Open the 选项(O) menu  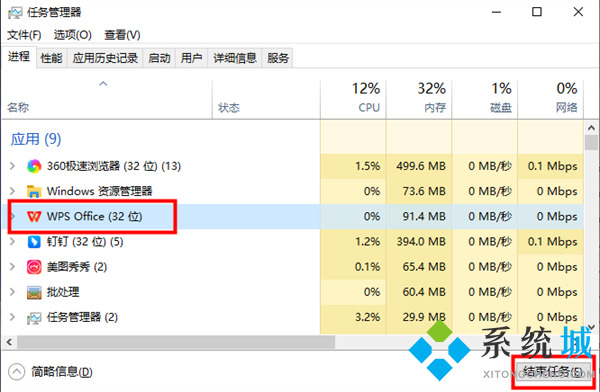pyautogui.click(x=73, y=35)
